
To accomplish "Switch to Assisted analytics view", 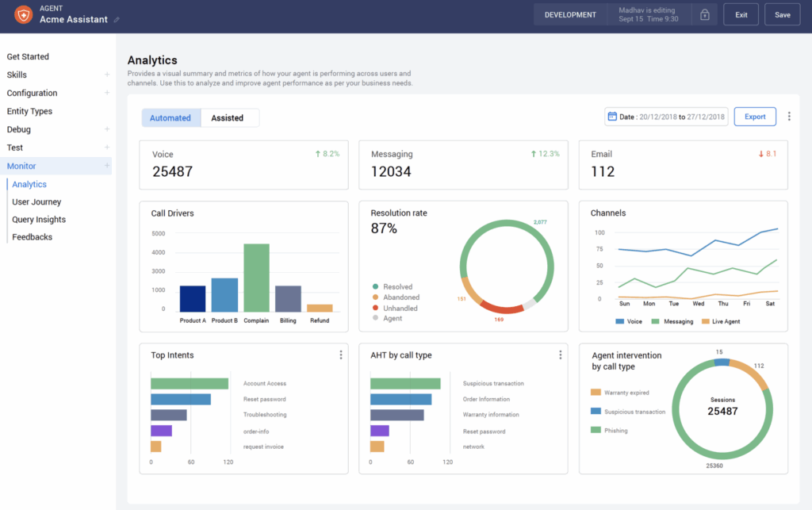I will 228,118.
